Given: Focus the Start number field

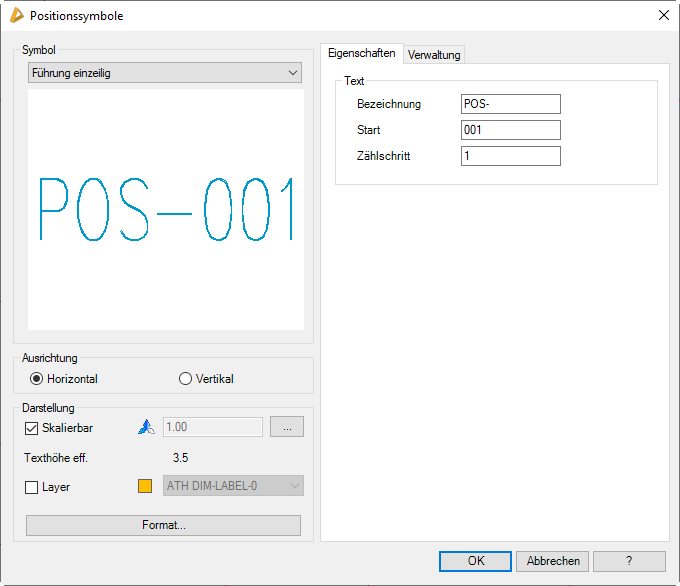Looking at the screenshot, I should [510, 130].
